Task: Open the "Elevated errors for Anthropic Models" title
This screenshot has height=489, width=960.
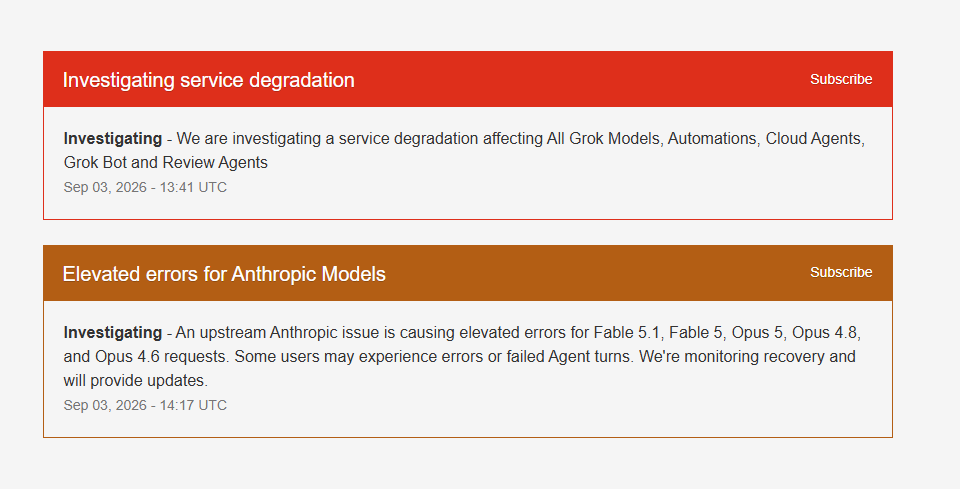Action: tap(224, 274)
